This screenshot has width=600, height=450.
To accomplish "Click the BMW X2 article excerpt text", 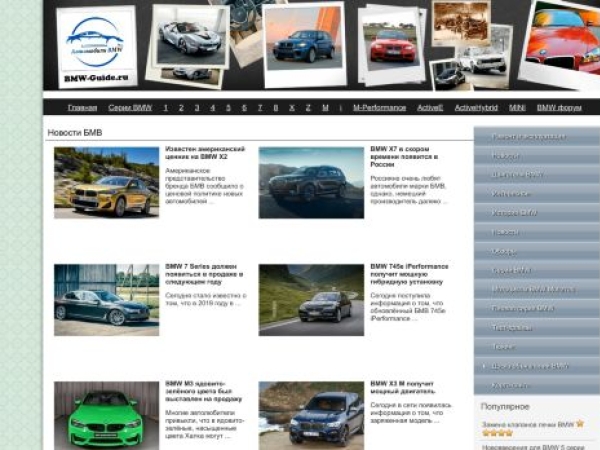I will 205,186.
